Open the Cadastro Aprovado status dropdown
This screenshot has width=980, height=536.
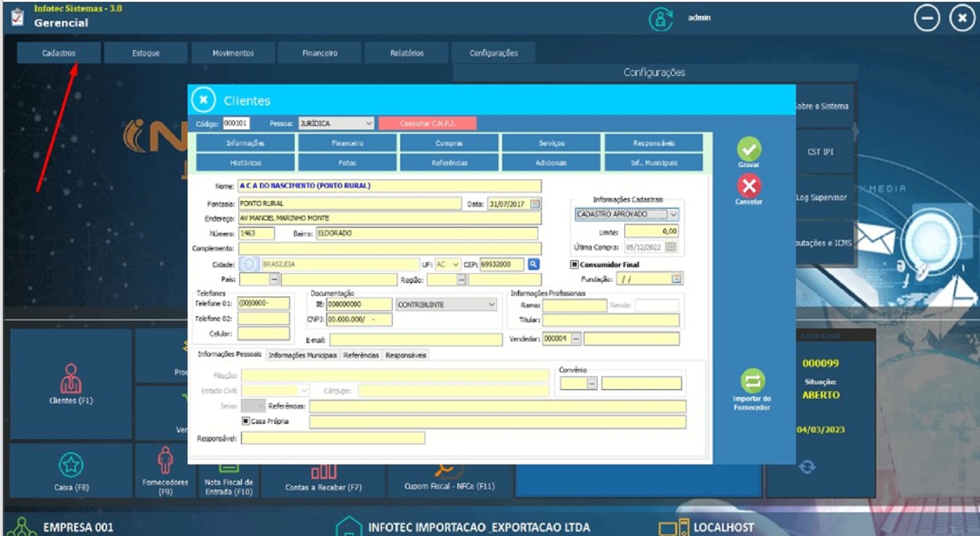click(673, 214)
